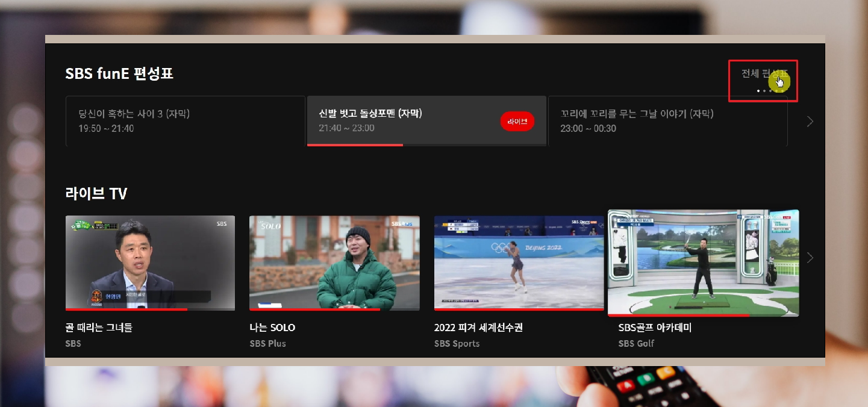The image size is (868, 407).
Task: Open the SBS골프 아카데미 thumbnail
Action: pos(704,263)
